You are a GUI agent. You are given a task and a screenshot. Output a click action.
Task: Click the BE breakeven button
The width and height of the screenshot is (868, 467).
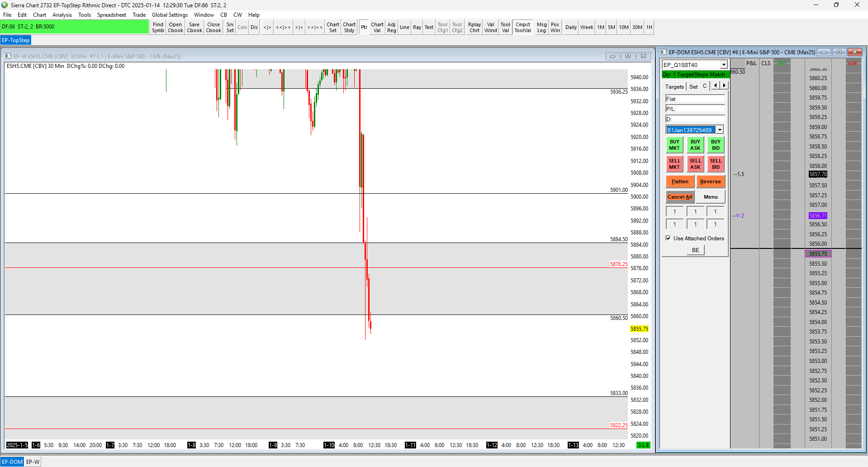coord(696,250)
